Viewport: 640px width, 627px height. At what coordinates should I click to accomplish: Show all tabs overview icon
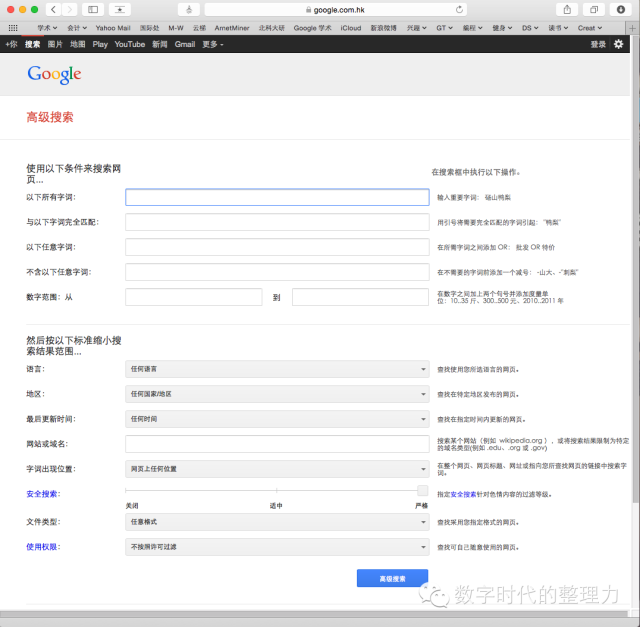(594, 9)
